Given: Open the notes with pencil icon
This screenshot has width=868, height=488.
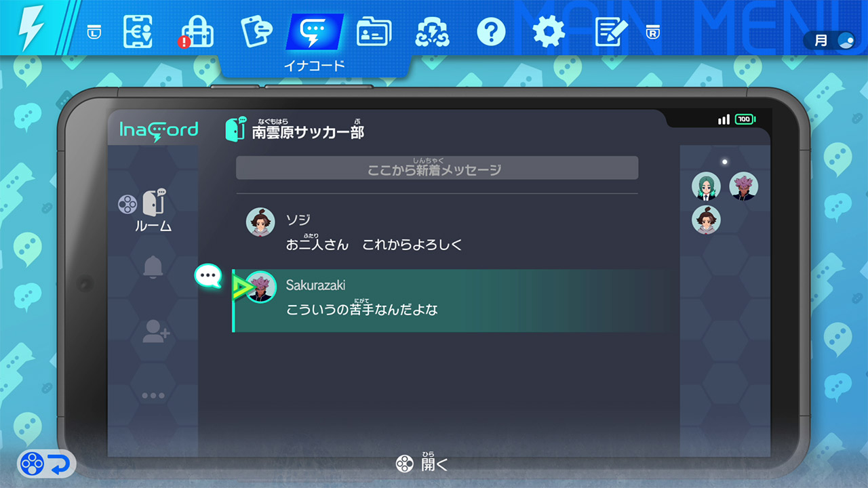Looking at the screenshot, I should point(611,31).
